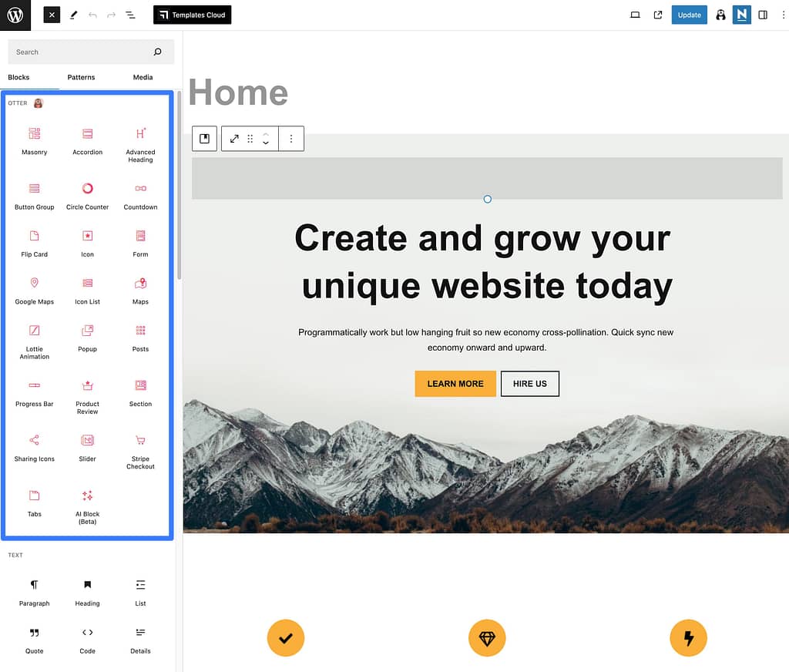Viewport: 789px width, 672px height.
Task: Move block up arrow
Action: pyautogui.click(x=266, y=134)
